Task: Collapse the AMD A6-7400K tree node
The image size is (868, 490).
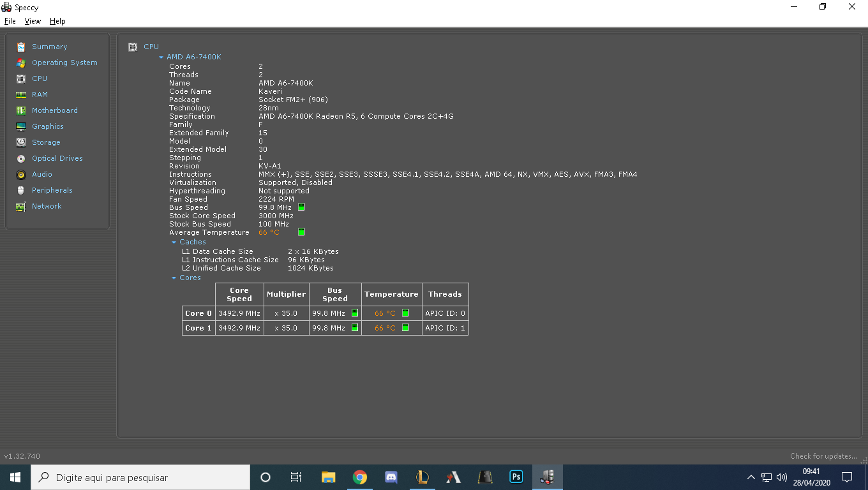Action: [x=161, y=57]
